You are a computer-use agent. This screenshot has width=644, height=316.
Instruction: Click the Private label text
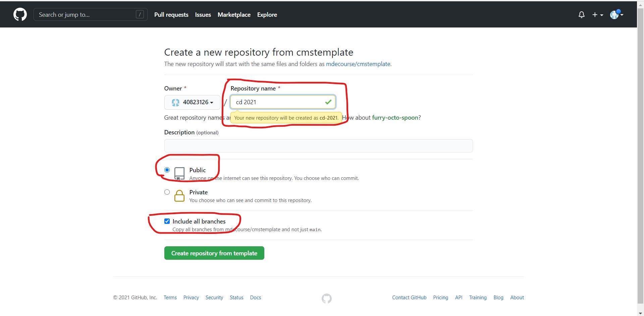click(199, 192)
